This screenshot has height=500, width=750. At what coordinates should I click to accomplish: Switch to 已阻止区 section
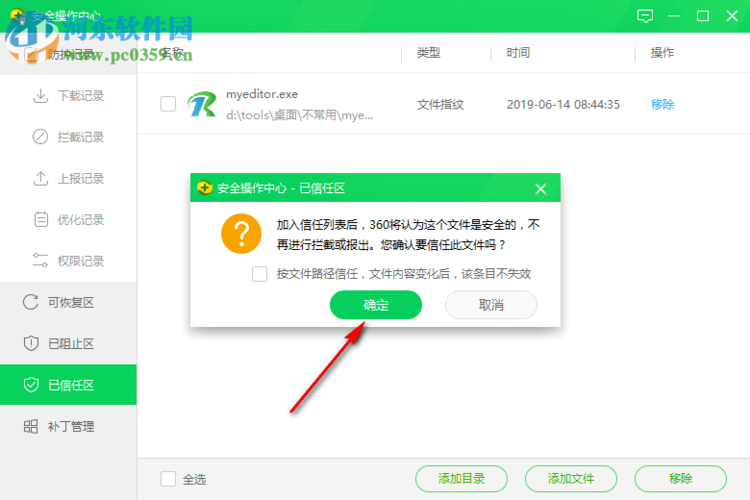pos(68,344)
